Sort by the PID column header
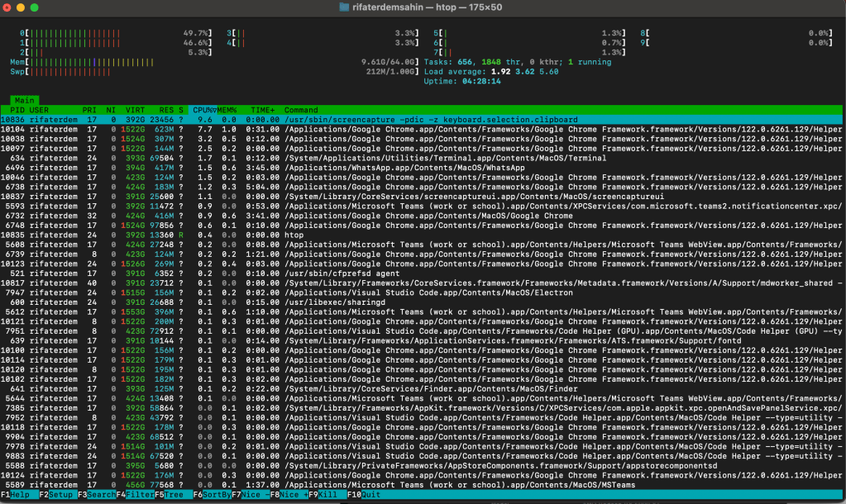The image size is (846, 504). tap(17, 110)
